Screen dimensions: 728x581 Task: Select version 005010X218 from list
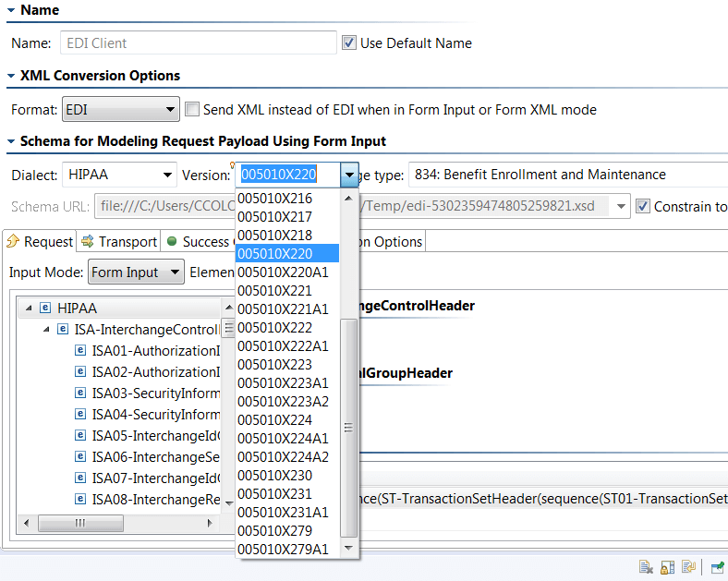coord(287,236)
